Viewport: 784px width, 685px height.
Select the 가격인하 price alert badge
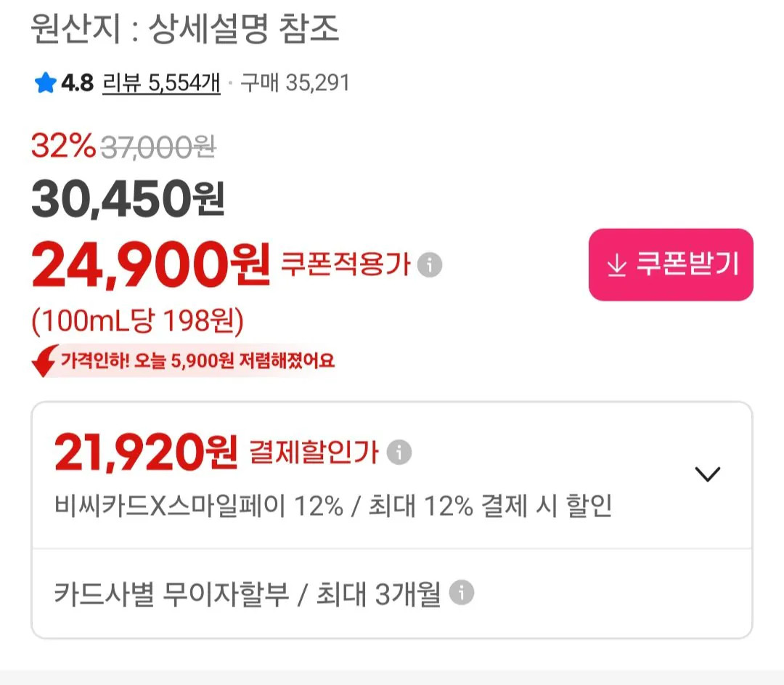click(x=196, y=360)
